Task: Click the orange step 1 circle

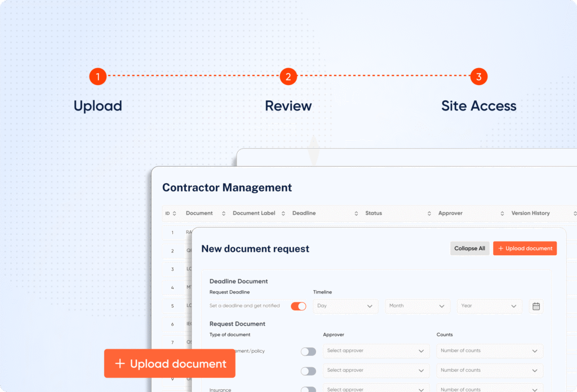Action: pos(98,77)
